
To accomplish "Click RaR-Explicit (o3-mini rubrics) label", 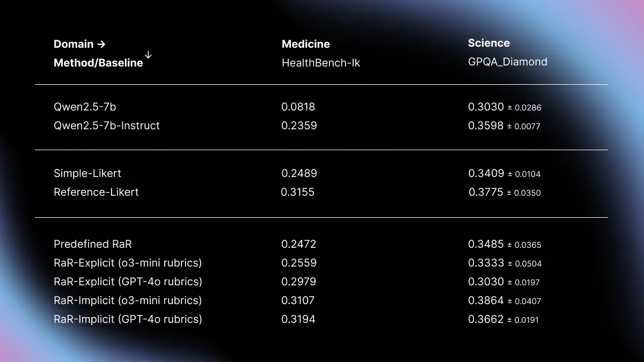I will click(128, 263).
